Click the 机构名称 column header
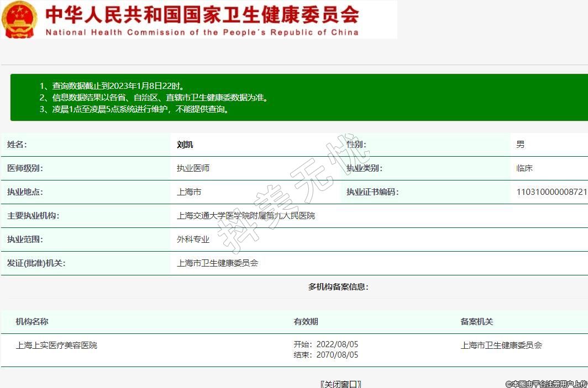 point(32,322)
